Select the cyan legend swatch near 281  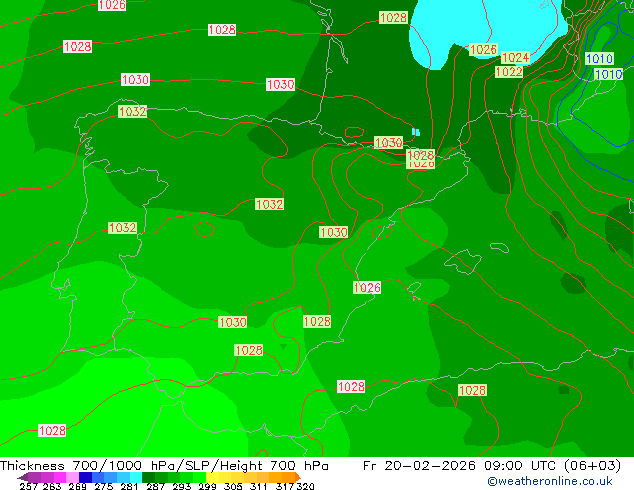click(136, 477)
